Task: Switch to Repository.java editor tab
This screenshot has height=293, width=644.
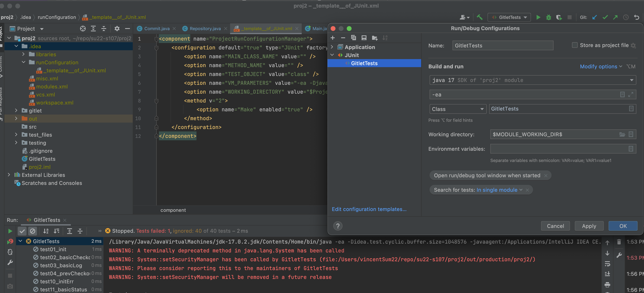Action: (205, 29)
